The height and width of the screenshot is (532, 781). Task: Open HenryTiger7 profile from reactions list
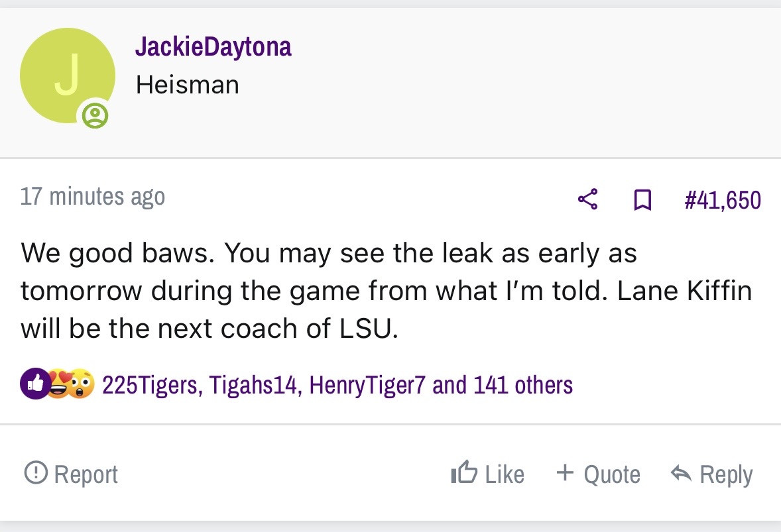366,385
